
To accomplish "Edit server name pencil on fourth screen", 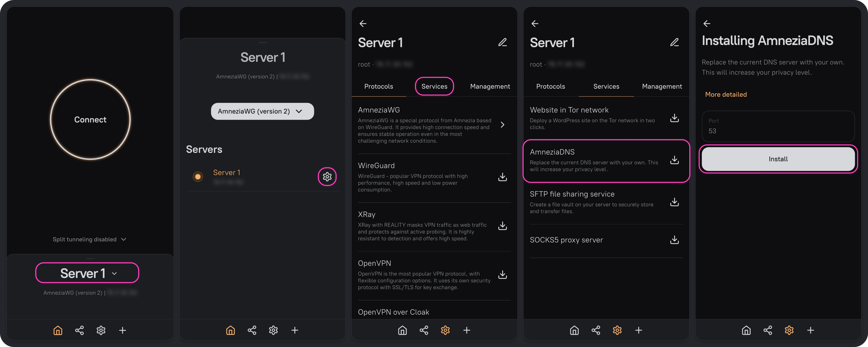I will coord(674,42).
